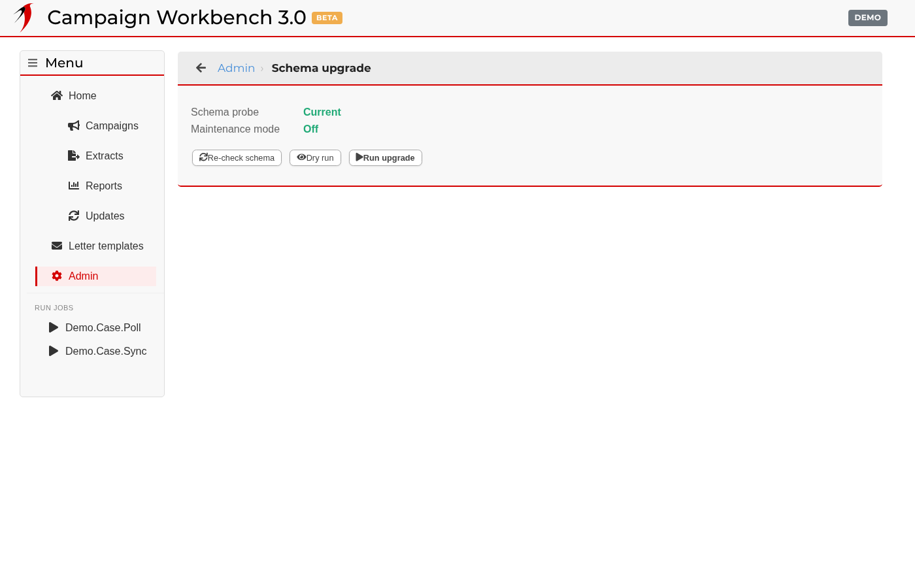Click the back arrow in breadcrumb
This screenshot has width=915, height=588.
pos(201,68)
